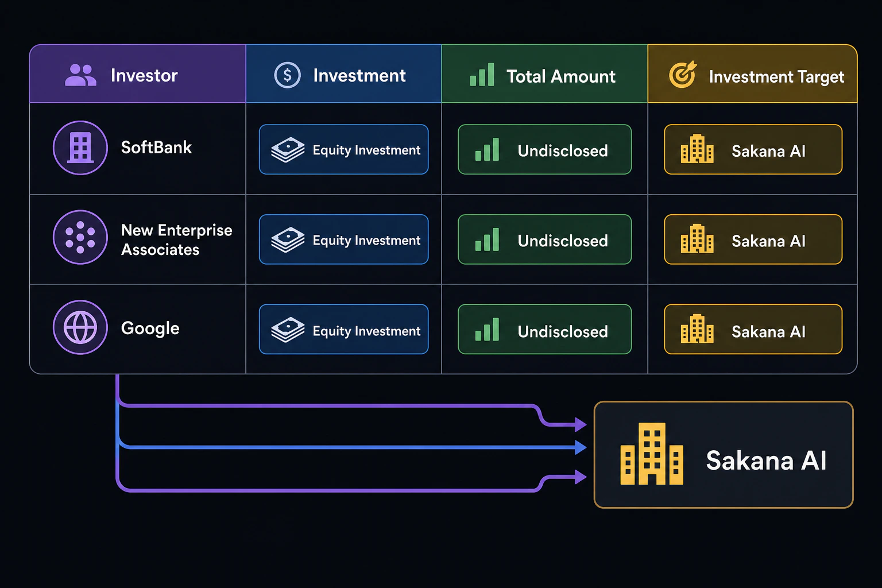This screenshot has width=882, height=588.
Task: Click "Equity Investment" text in SoftBank row
Action: point(366,150)
